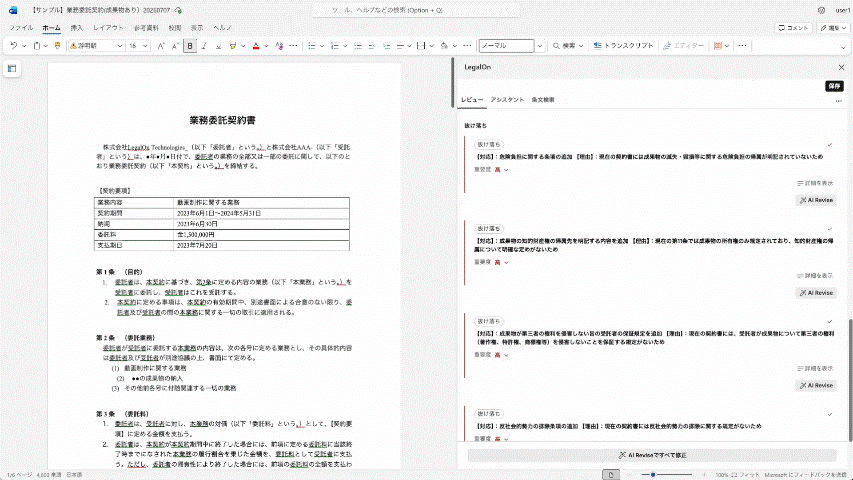Toggle underline formatting
Image resolution: width=853 pixels, height=480 pixels.
click(218, 46)
